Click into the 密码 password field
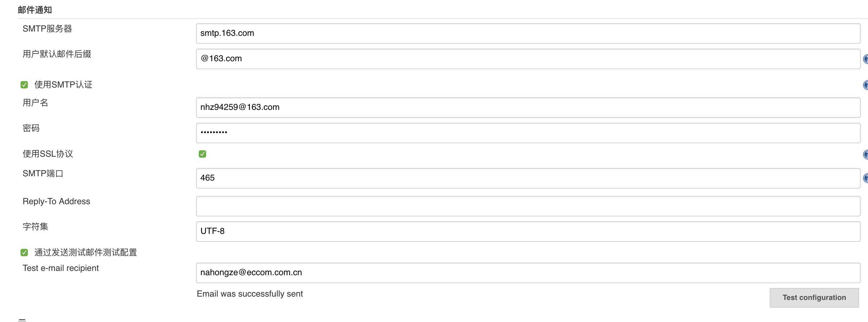The image size is (868, 322). point(528,133)
